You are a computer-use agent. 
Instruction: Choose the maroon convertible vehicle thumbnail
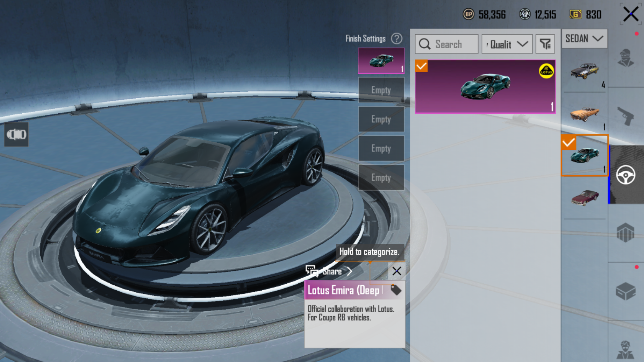point(585,198)
